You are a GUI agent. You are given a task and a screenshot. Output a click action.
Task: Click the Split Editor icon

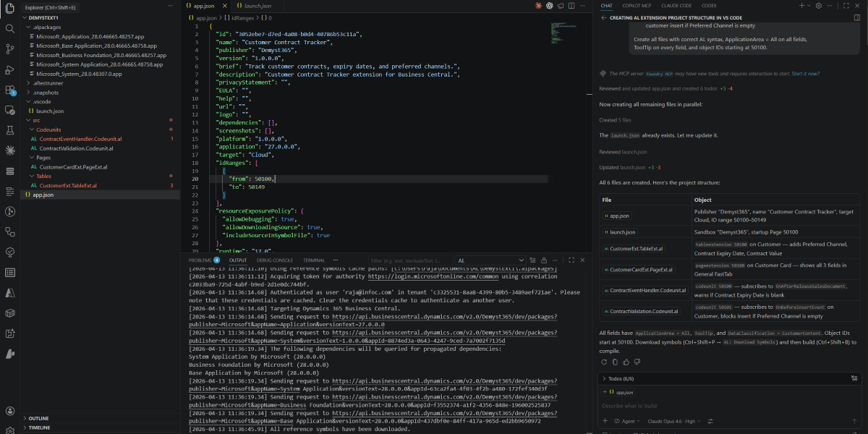tap(571, 6)
